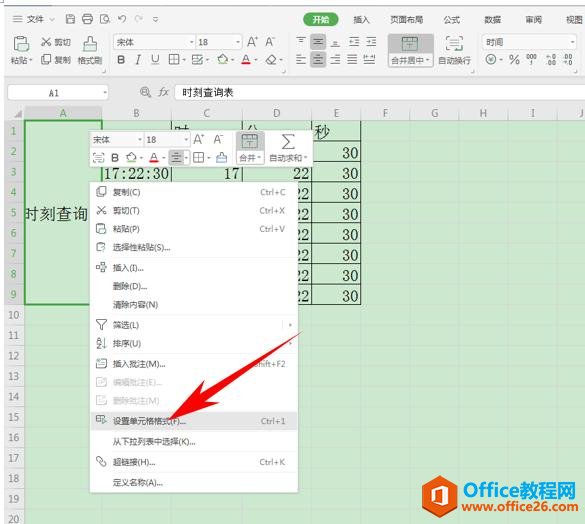Choose 设置单元格格式(F) in the context menu

[194, 421]
